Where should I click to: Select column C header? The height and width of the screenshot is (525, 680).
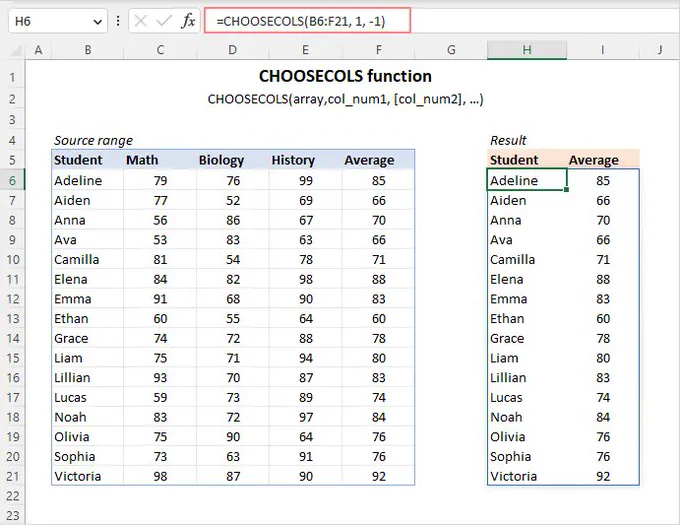pyautogui.click(x=160, y=50)
